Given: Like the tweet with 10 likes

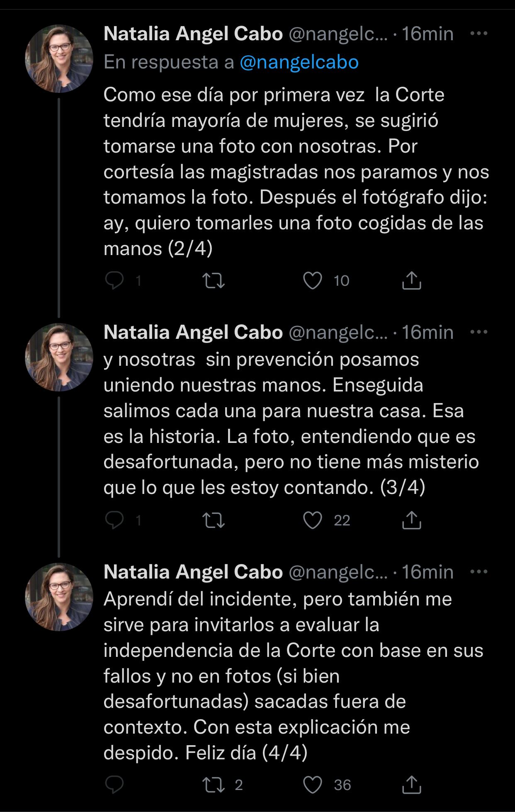Looking at the screenshot, I should click(x=313, y=281).
